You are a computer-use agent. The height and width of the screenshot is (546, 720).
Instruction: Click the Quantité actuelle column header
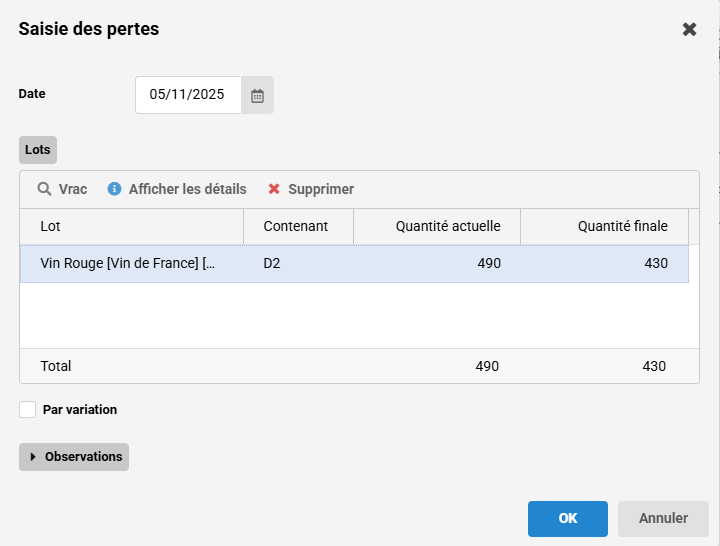point(437,226)
